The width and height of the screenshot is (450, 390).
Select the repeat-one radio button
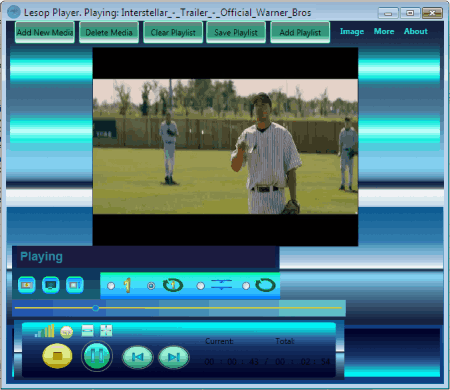click(151, 286)
